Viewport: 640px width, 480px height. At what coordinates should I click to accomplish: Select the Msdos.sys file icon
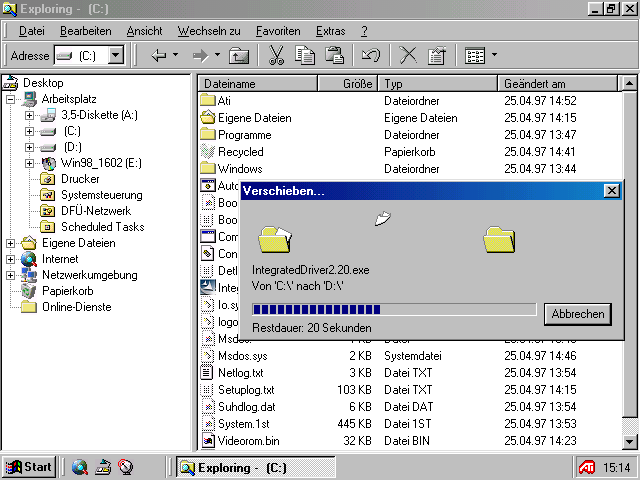point(208,356)
